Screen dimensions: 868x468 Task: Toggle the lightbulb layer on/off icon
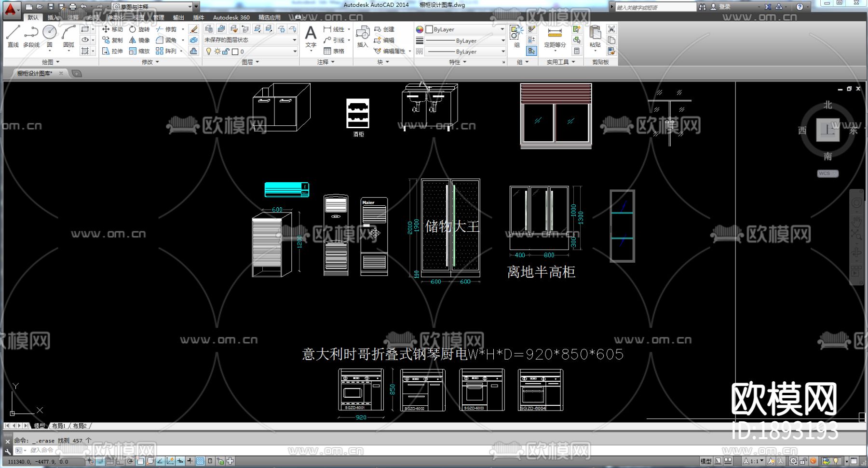pyautogui.click(x=209, y=52)
